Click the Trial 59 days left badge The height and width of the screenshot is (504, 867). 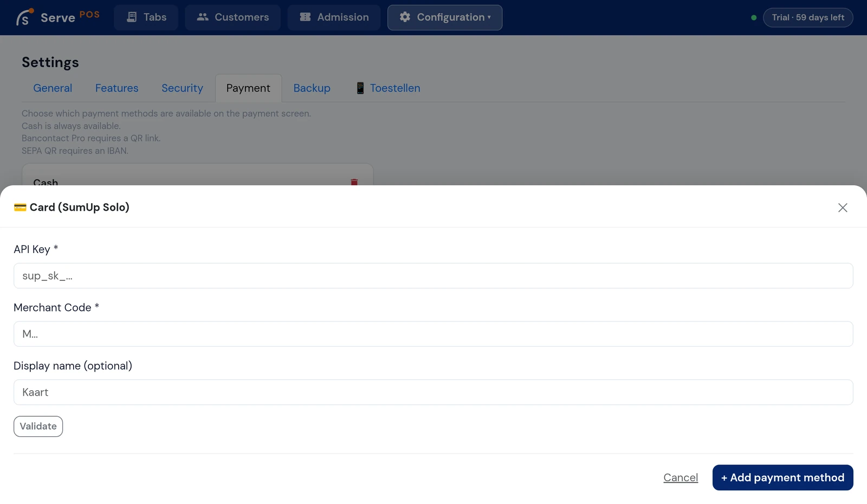click(x=808, y=17)
